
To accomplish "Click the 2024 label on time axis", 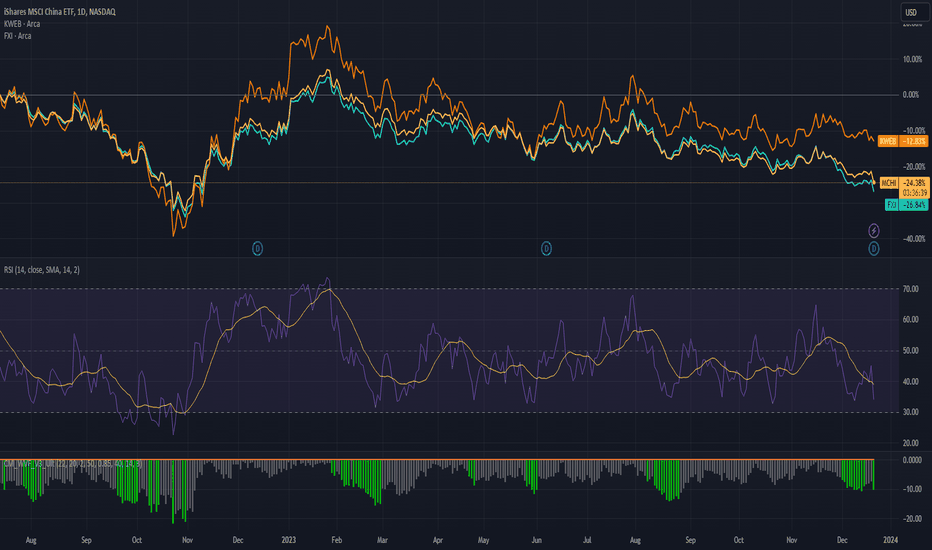I will click(x=890, y=540).
